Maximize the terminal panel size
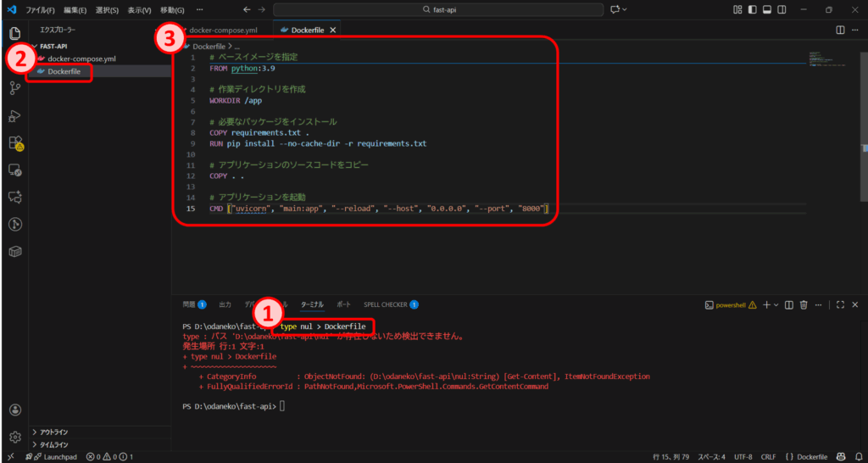This screenshot has height=463, width=868. tap(840, 304)
